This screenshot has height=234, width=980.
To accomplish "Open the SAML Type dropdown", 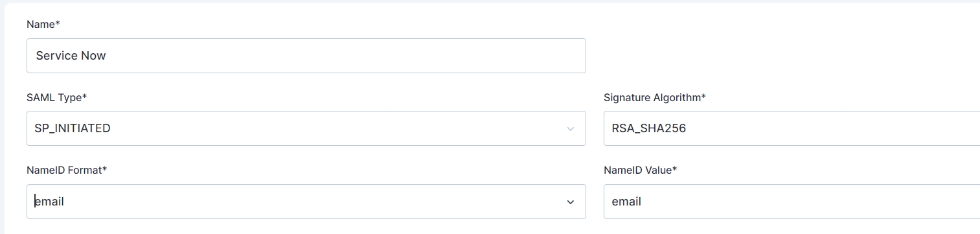I will [x=306, y=128].
